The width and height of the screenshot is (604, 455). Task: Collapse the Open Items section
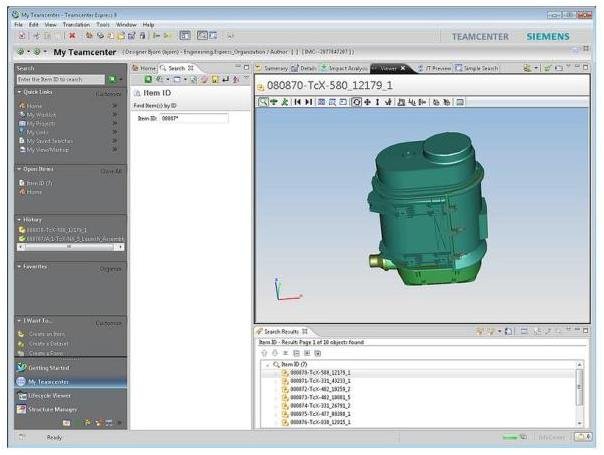click(19, 169)
